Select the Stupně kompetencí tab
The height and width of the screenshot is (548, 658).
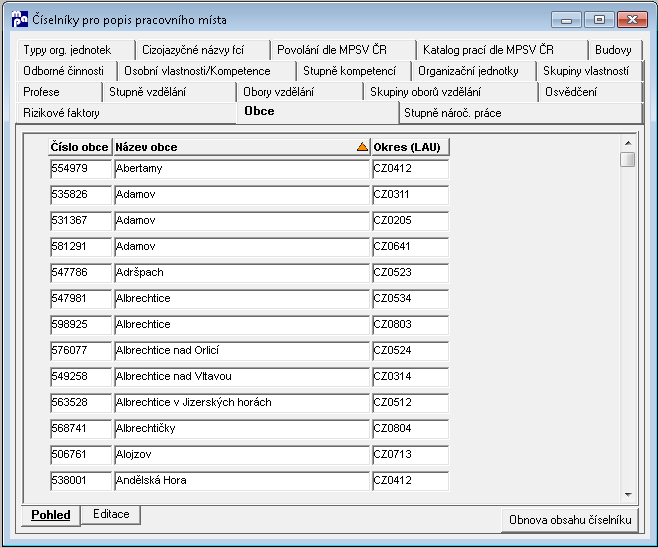tap(354, 71)
